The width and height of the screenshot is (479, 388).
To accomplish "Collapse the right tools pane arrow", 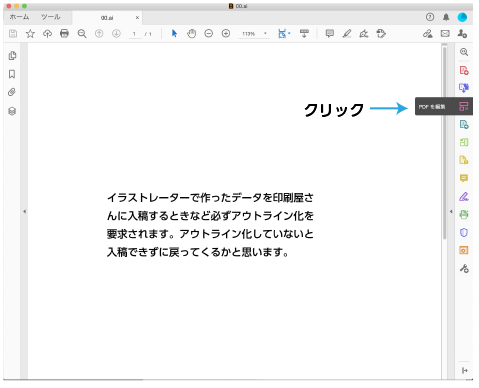I will 451,211.
